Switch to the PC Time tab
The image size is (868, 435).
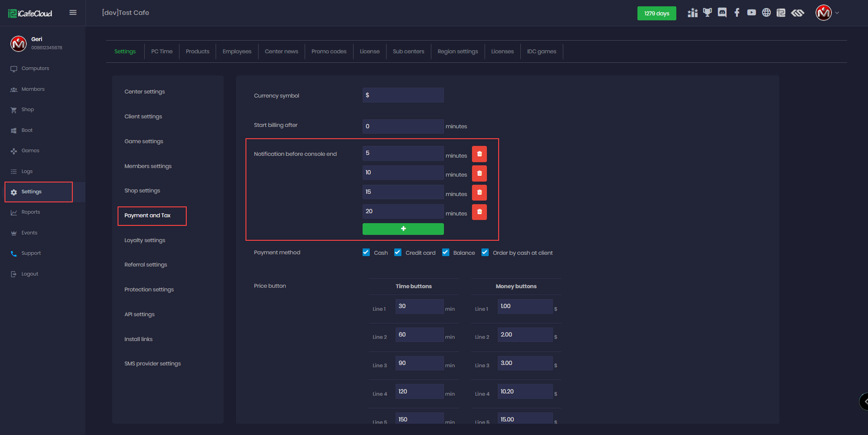161,51
